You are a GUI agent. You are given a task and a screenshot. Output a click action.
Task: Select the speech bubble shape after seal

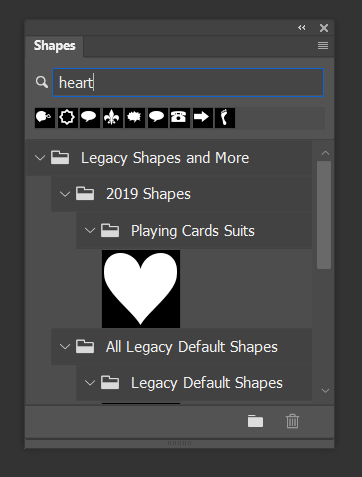90,118
